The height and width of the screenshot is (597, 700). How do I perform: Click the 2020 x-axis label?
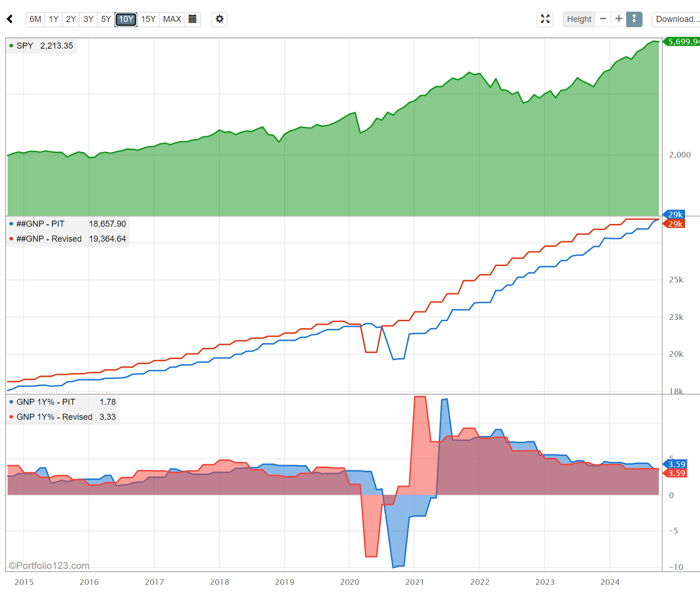click(350, 582)
